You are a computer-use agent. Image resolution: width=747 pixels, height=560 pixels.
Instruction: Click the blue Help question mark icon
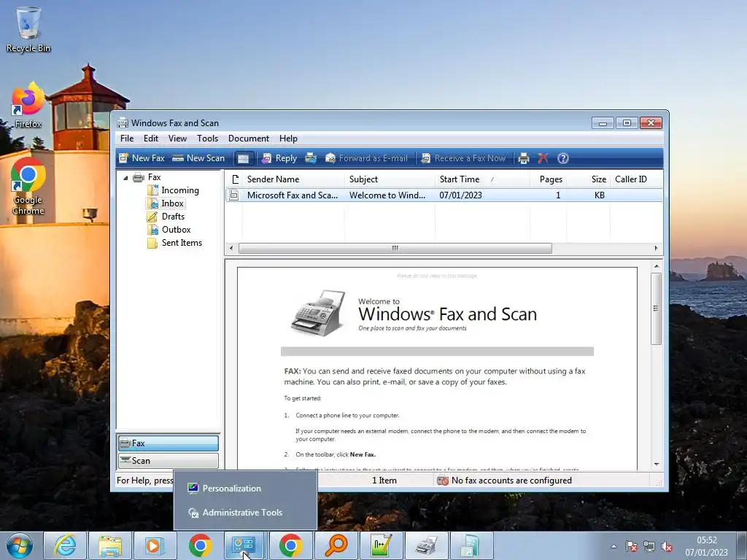coord(562,158)
